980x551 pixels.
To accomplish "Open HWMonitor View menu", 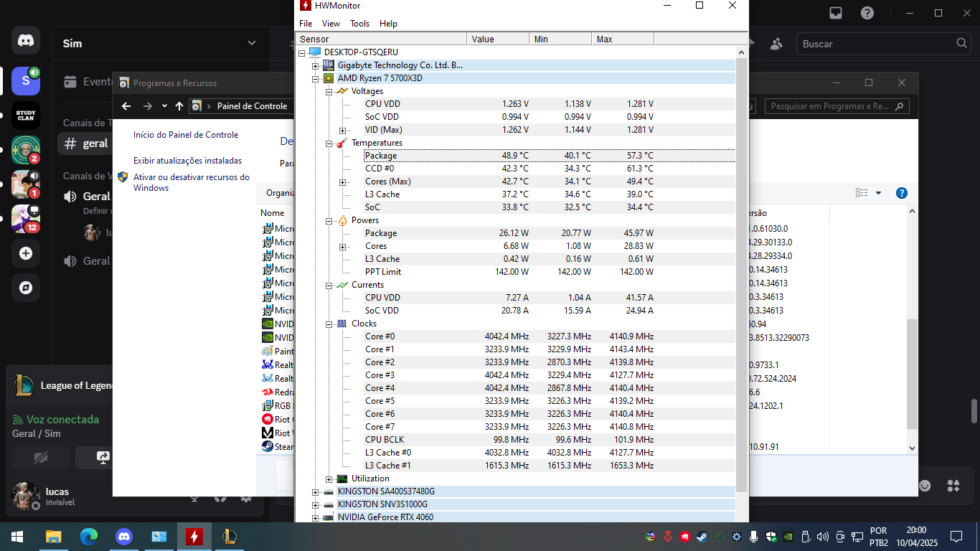I will click(331, 24).
